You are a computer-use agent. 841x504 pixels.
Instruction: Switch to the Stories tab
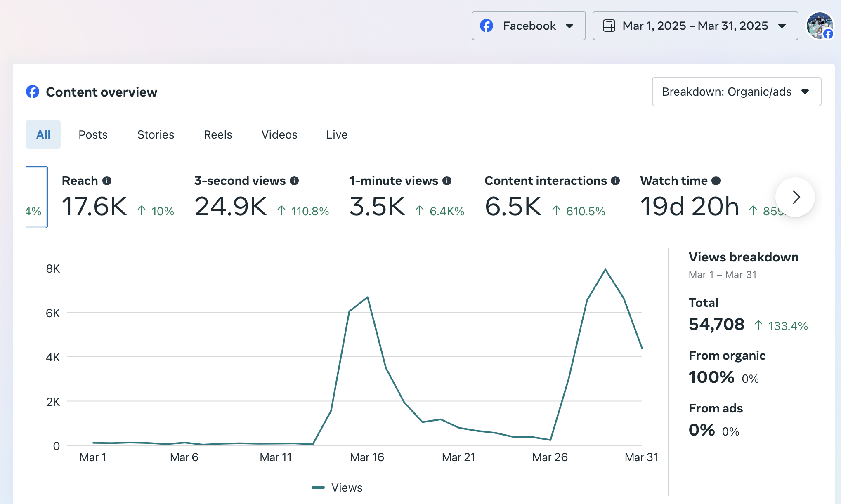click(156, 134)
